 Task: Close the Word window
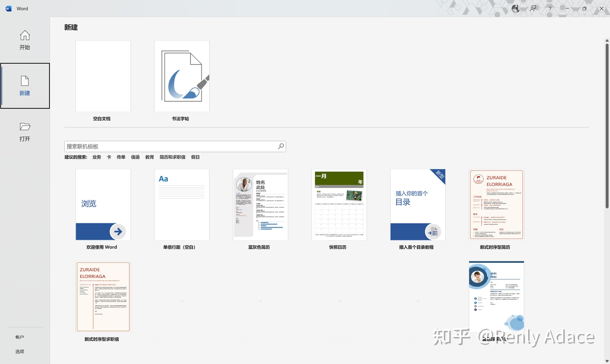pyautogui.click(x=602, y=9)
